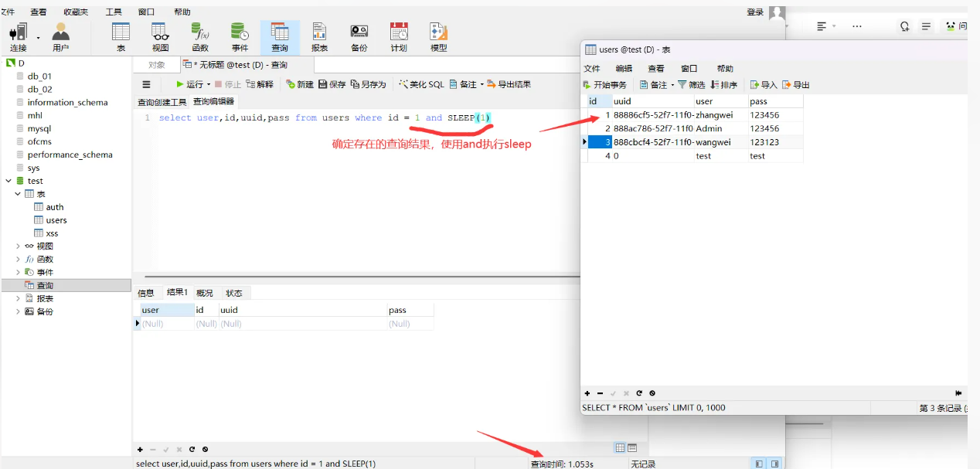Image resolution: width=980 pixels, height=469 pixels.
Task: Expand the 视图 node under test
Action: point(18,246)
